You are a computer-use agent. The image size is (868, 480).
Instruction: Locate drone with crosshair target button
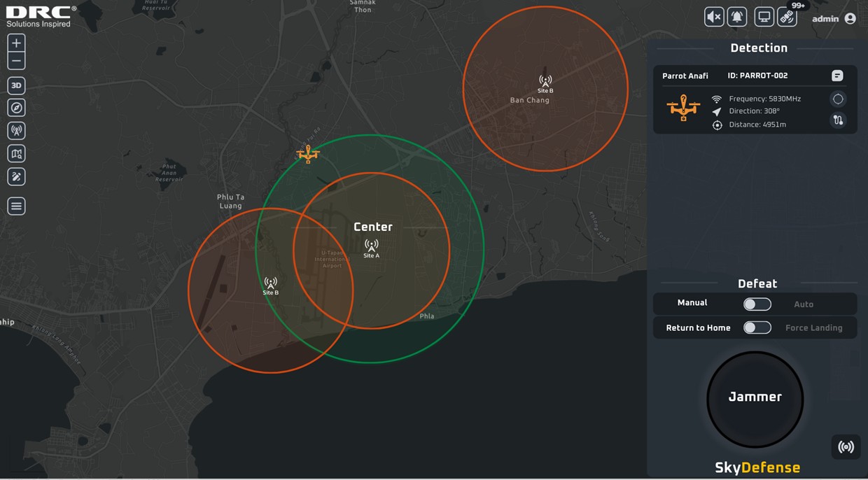click(838, 99)
